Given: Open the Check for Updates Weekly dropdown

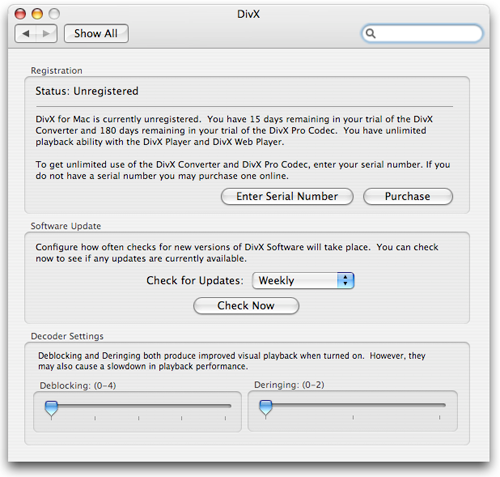Looking at the screenshot, I should point(303,280).
